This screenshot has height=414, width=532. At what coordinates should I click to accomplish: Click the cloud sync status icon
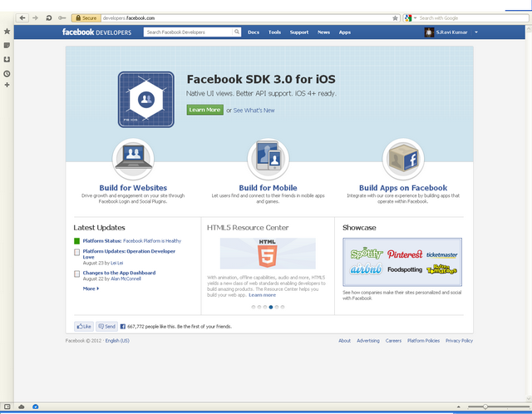click(22, 407)
